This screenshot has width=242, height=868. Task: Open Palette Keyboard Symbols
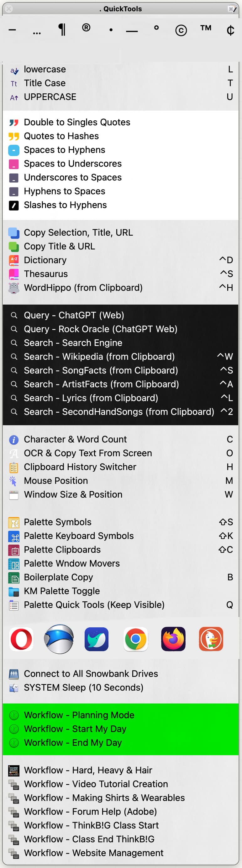coord(79,536)
